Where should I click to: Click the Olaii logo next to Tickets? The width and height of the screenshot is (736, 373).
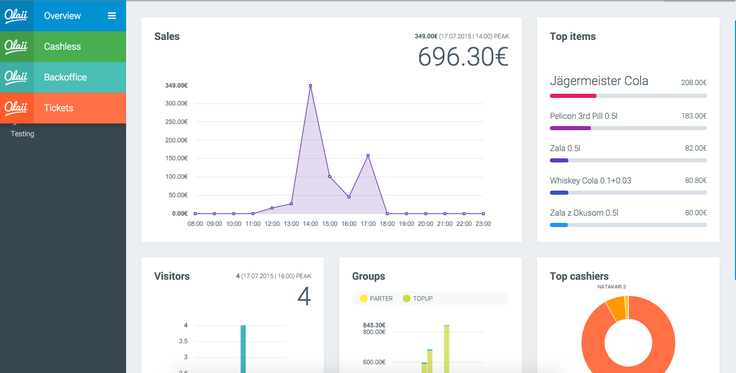pyautogui.click(x=16, y=108)
